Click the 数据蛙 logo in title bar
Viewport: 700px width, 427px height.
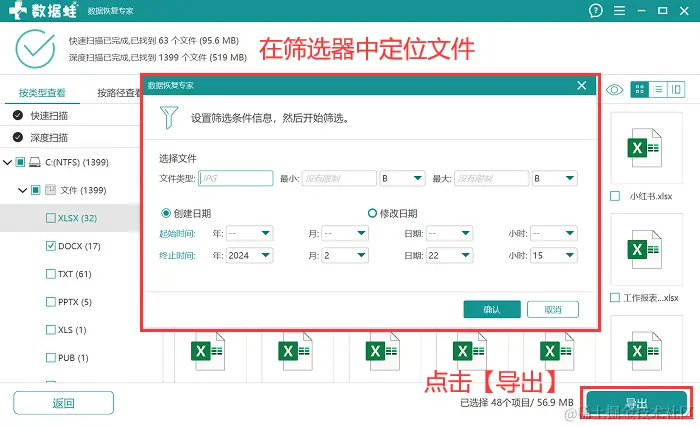[x=43, y=10]
